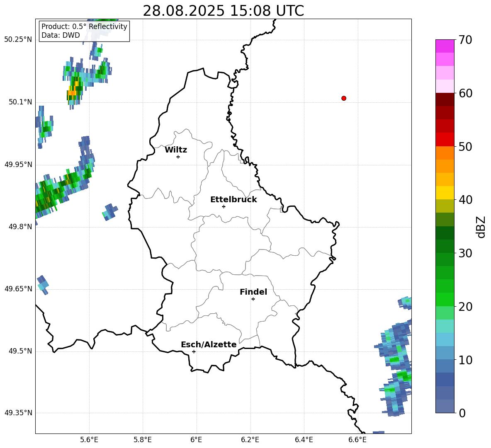Image resolution: width=491 pixels, height=448 pixels.
Task: Click the 6.4°E longitude label
Action: [x=304, y=440]
